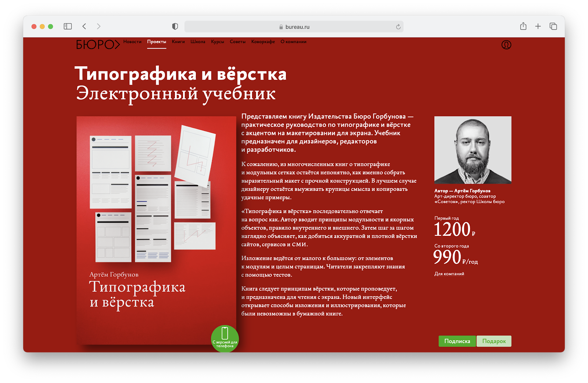Go forward with the right arrow
This screenshot has height=383, width=588.
[98, 26]
